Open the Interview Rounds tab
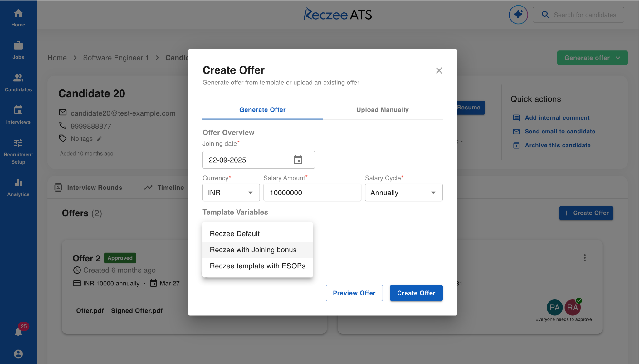The image size is (639, 364). (x=88, y=188)
